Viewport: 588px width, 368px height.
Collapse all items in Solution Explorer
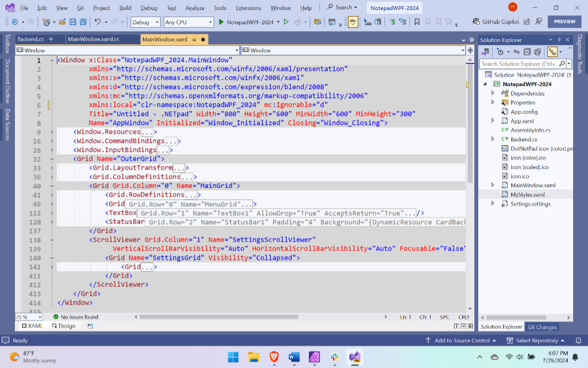[x=527, y=52]
